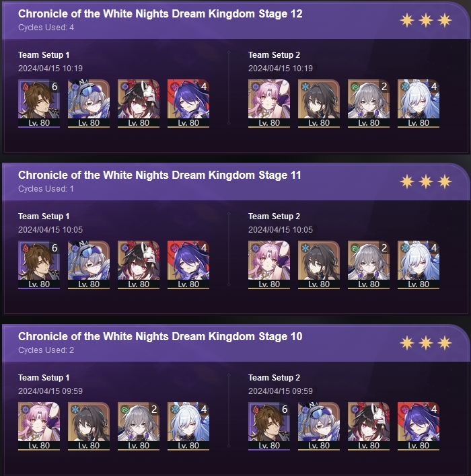Select goggles-wearing silver-haired character in Stage 12 Team Setup 1
Viewport: 471px width, 476px height.
click(x=89, y=104)
